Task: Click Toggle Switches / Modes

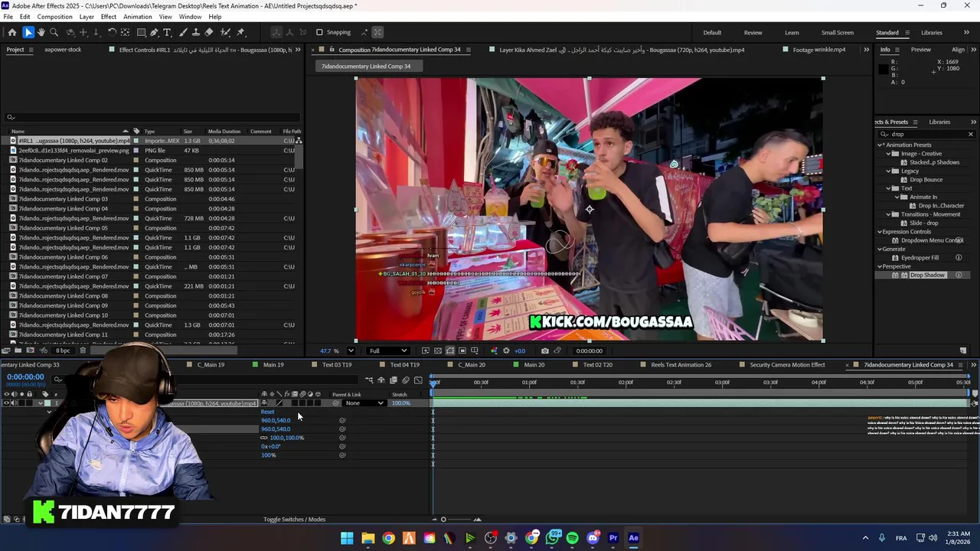Action: point(294,520)
